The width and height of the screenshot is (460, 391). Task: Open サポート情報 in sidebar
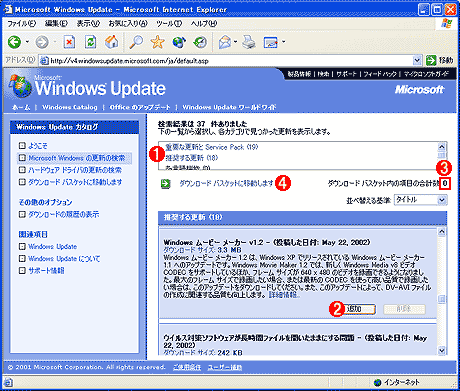[x=46, y=271]
